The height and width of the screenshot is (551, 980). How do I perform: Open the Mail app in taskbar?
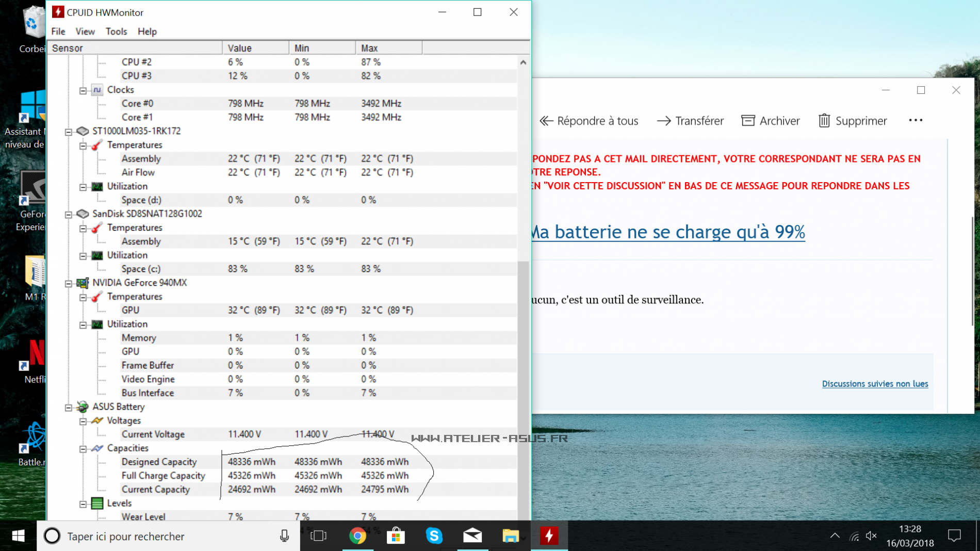(x=472, y=536)
